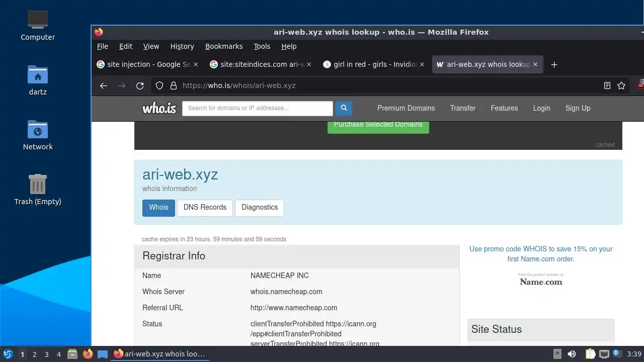Click the wired network tray icon
Viewport: 644px width, 362px height.
[604, 354]
